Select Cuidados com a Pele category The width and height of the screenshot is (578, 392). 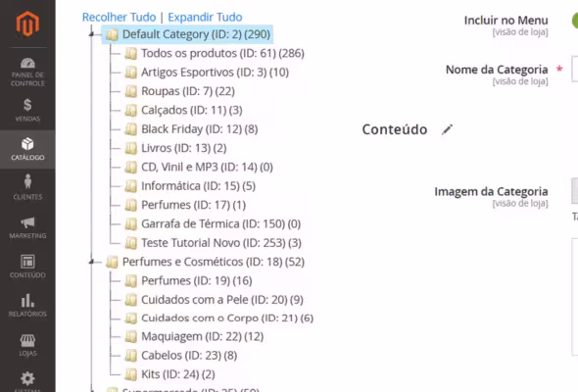point(222,300)
